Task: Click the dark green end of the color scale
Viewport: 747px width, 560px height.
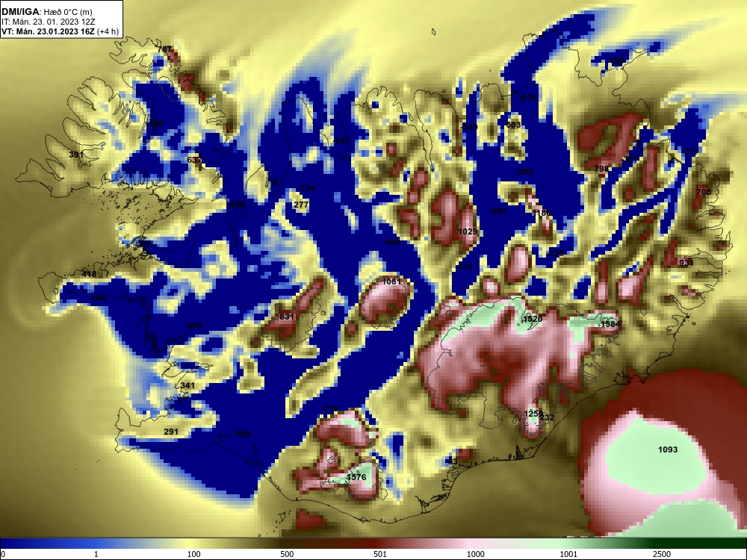Action: coord(701,544)
